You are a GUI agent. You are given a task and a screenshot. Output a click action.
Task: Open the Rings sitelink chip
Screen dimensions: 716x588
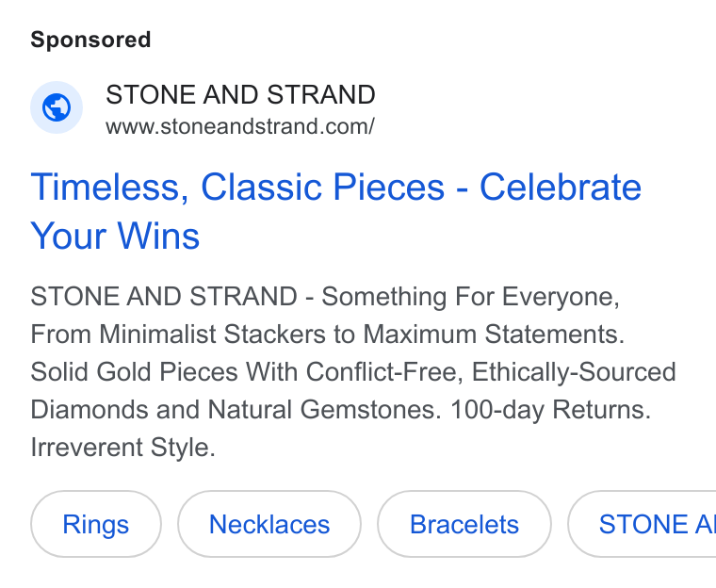pos(96,524)
